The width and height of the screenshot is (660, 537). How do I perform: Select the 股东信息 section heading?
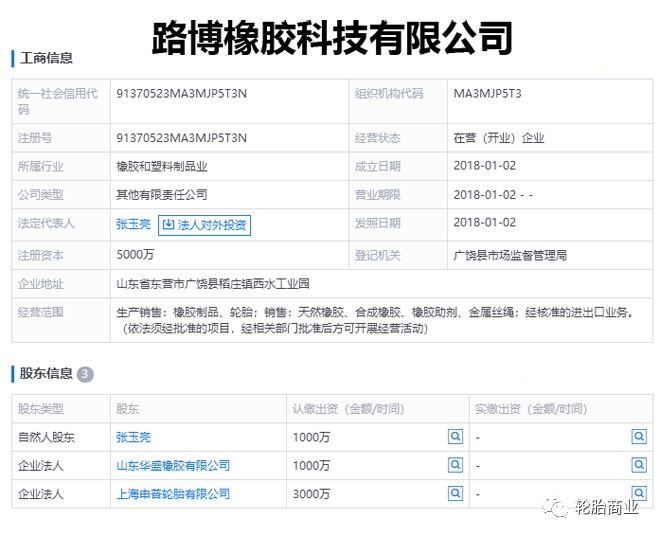click(x=46, y=373)
